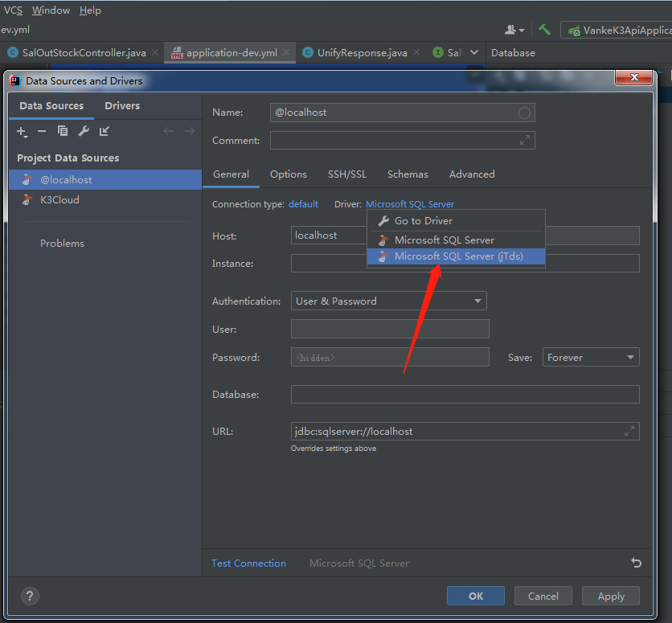Open the Database tool window header
This screenshot has width=672, height=623.
(x=513, y=53)
